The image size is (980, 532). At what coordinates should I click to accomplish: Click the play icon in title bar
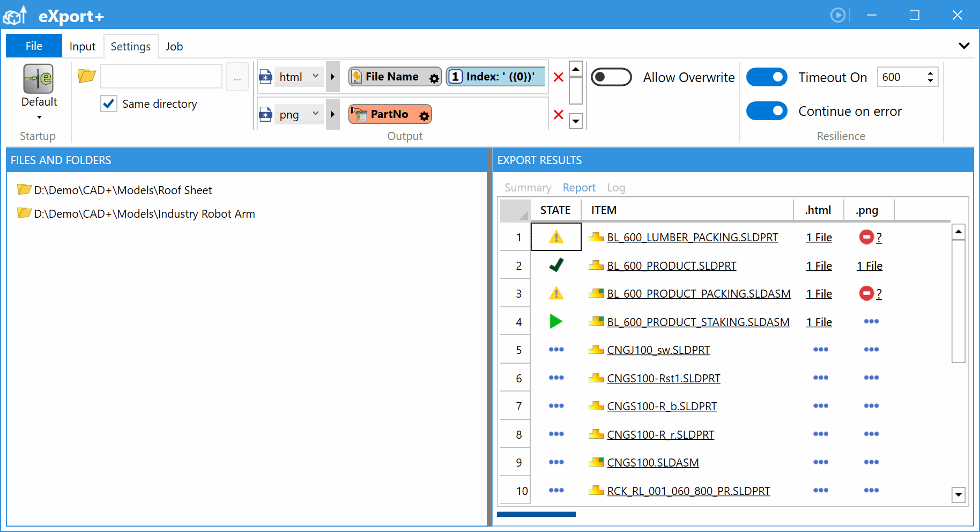pyautogui.click(x=838, y=15)
